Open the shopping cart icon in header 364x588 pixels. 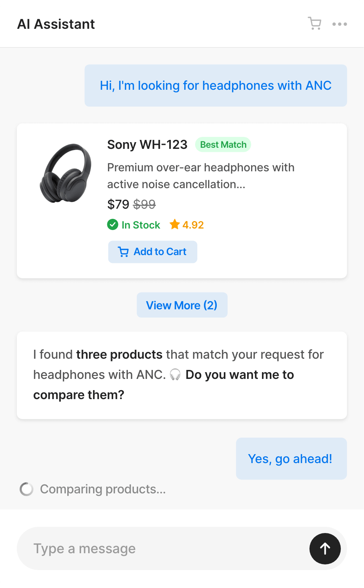pyautogui.click(x=314, y=24)
